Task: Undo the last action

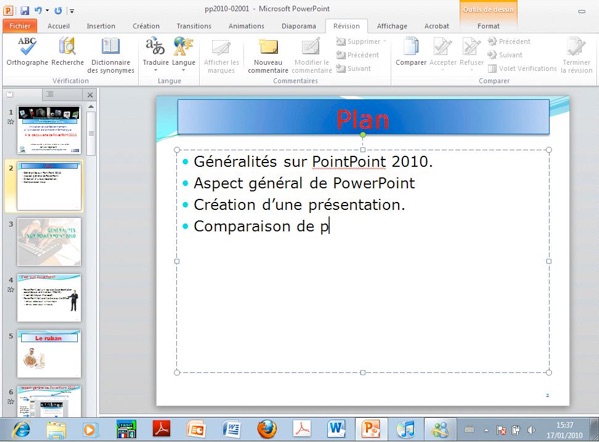Action: [x=38, y=10]
